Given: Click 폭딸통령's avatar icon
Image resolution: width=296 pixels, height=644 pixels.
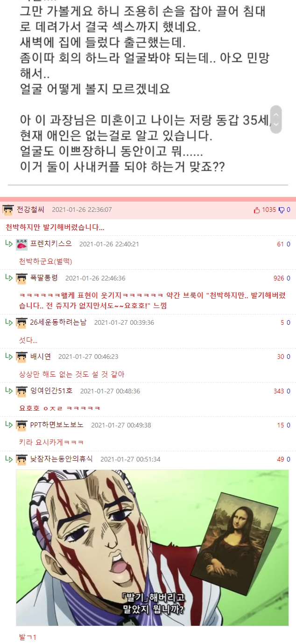Looking at the screenshot, I should pos(21,278).
